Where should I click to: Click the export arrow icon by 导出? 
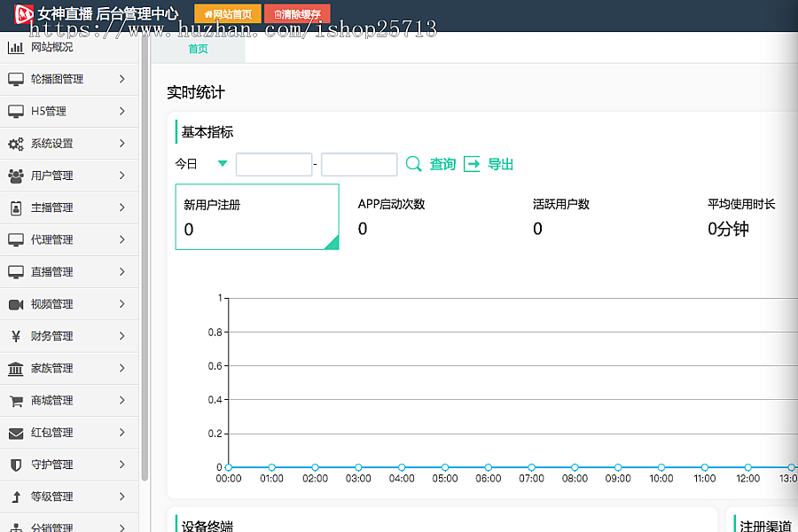tap(472, 164)
